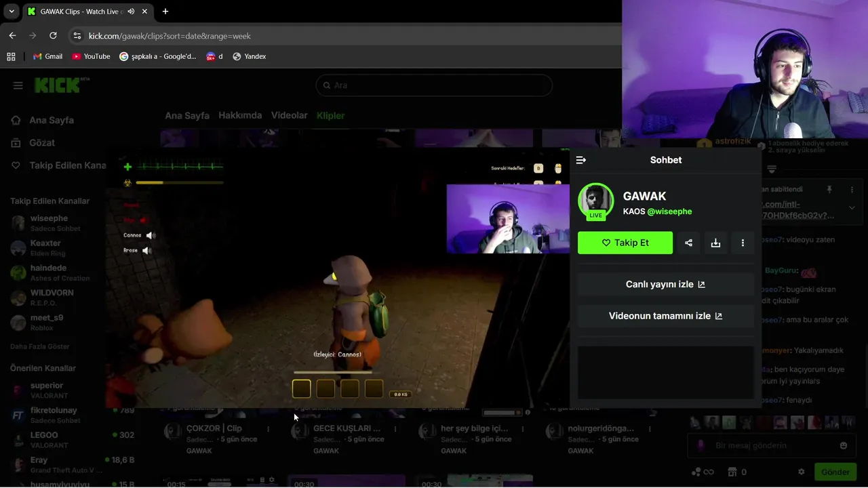
Task: Send message with Gönder button
Action: click(835, 472)
